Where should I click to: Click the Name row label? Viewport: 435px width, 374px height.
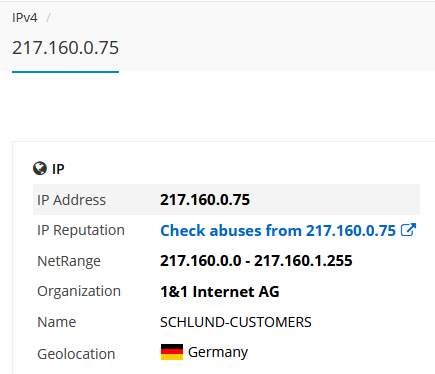[x=57, y=322]
